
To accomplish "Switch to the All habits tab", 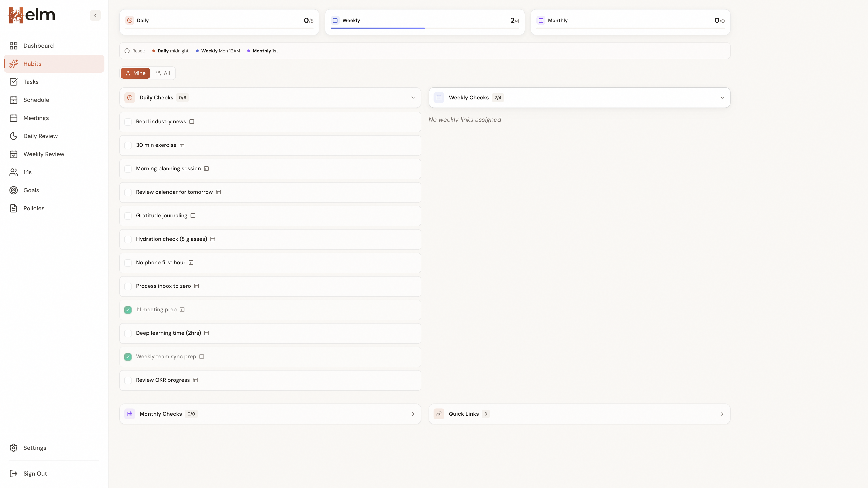I will point(163,73).
